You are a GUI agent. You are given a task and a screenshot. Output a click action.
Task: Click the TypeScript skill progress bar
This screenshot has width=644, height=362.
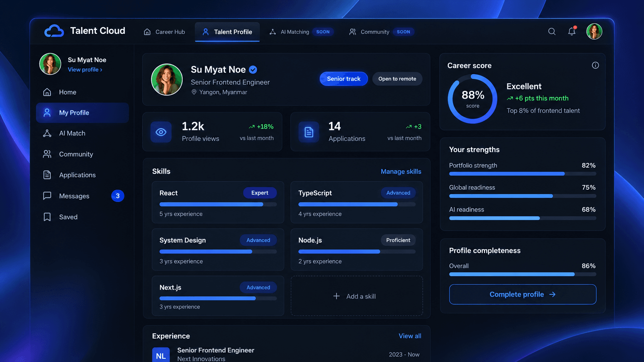click(357, 204)
